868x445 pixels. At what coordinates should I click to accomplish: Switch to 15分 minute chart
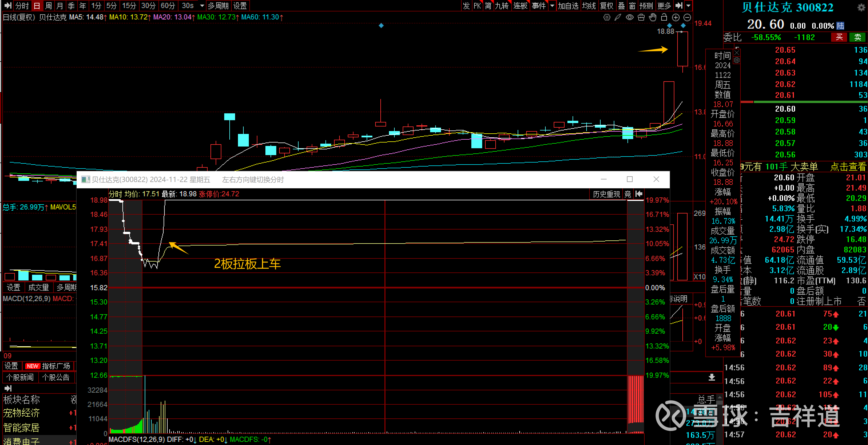(129, 6)
